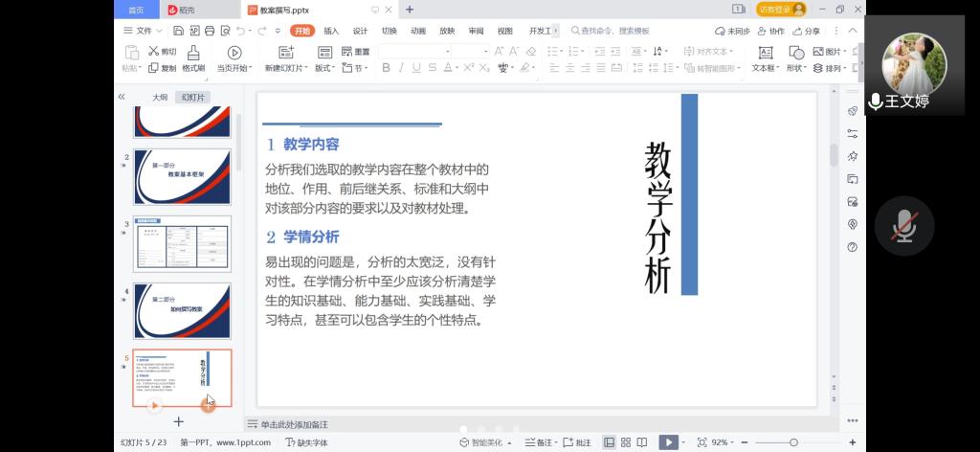Click the 访客登录 guest login button
This screenshot has height=452, width=980.
pos(781,10)
